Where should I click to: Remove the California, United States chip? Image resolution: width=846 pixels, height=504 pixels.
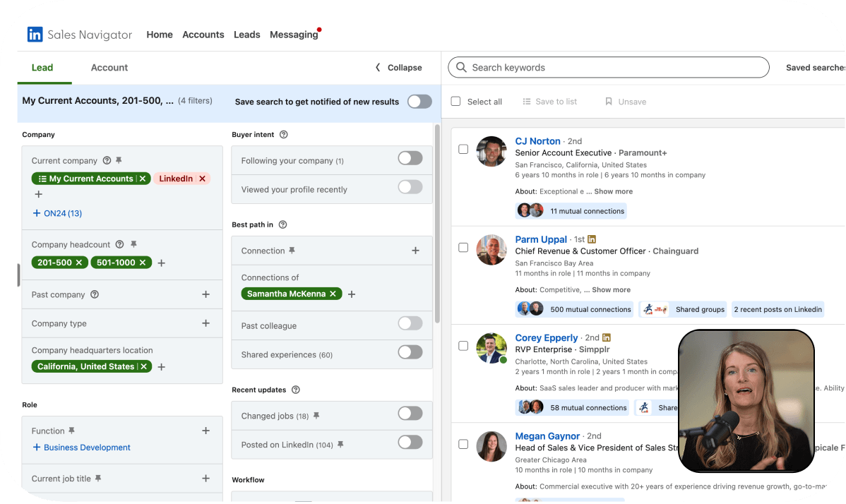coord(144,366)
